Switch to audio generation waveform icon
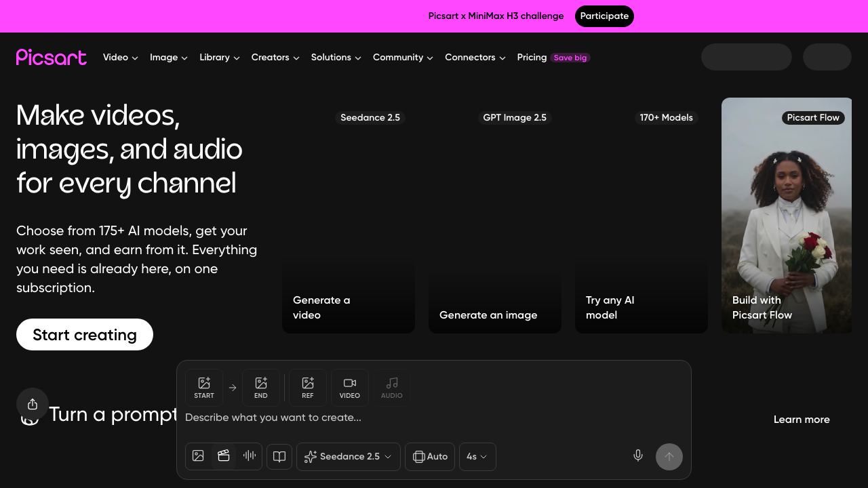 [x=250, y=456]
